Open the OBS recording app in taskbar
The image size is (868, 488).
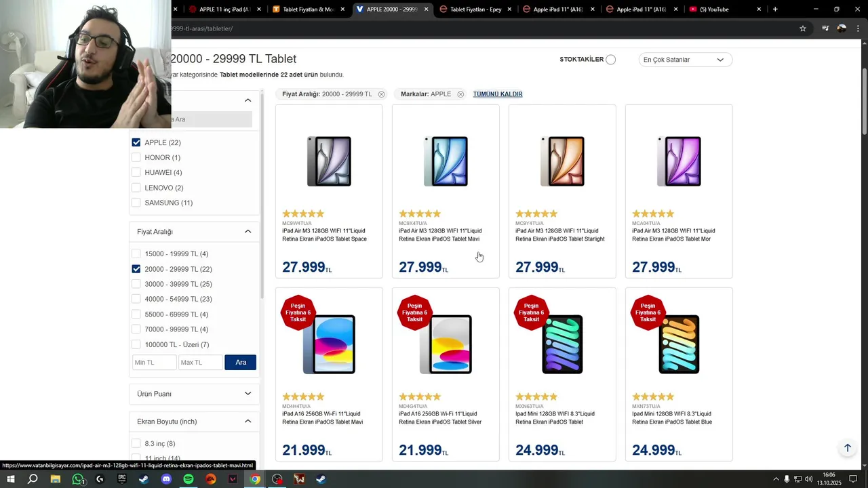277,479
